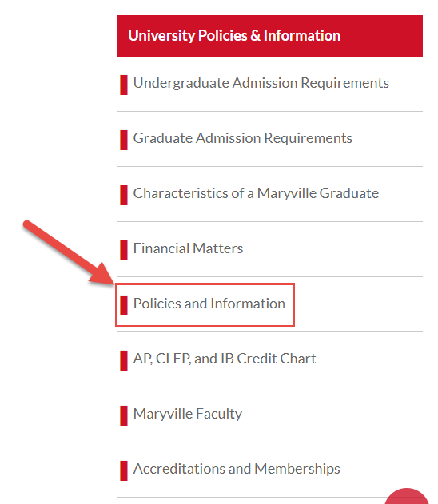
Task: Click the red circular button at bottom corner
Action: pyautogui.click(x=407, y=496)
